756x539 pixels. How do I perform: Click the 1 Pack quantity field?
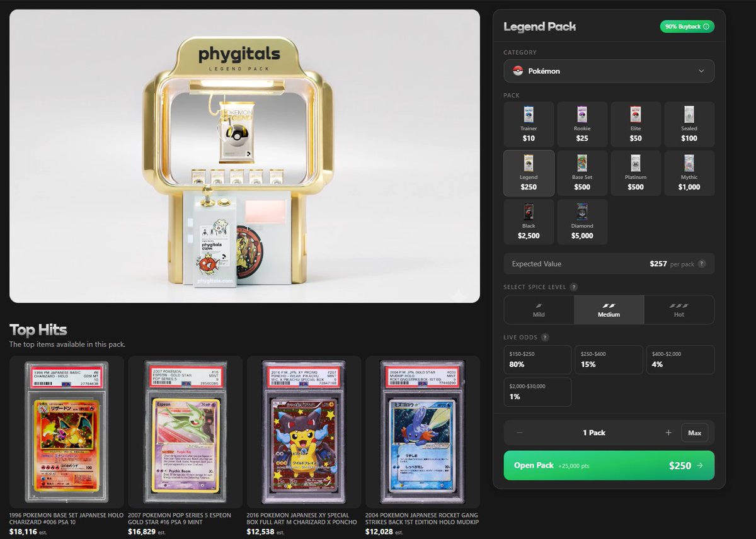click(x=593, y=433)
